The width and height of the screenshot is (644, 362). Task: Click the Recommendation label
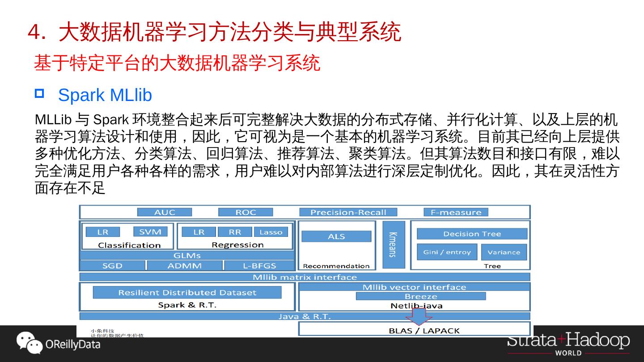coord(336,266)
